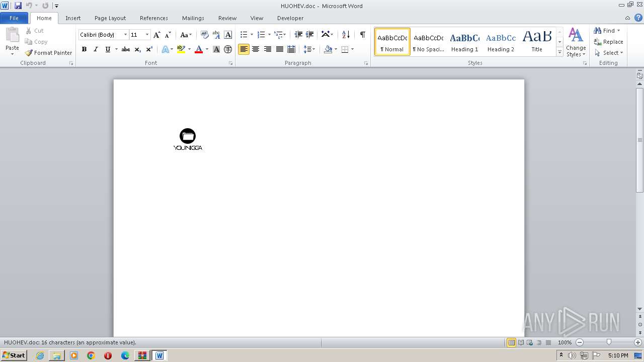Image resolution: width=644 pixels, height=362 pixels.
Task: Click the vertical scrollbar thumb
Action: [x=640, y=140]
